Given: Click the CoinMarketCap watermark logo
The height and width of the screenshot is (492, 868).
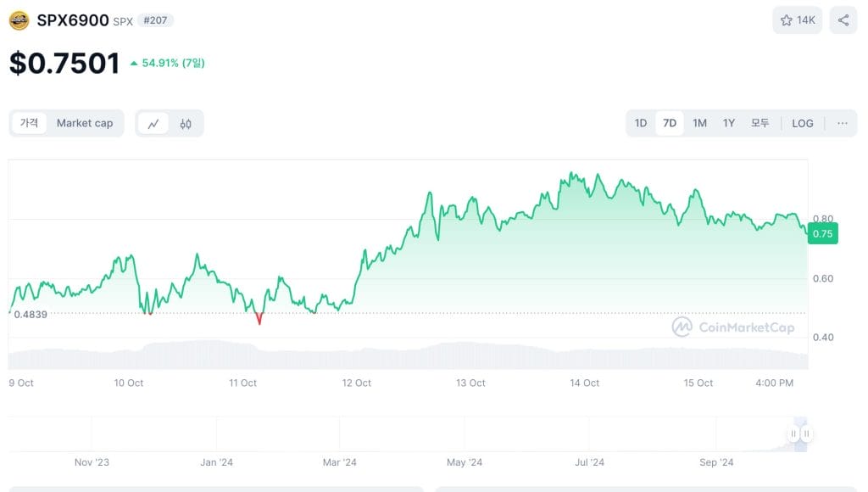Looking at the screenshot, I should click(x=734, y=327).
